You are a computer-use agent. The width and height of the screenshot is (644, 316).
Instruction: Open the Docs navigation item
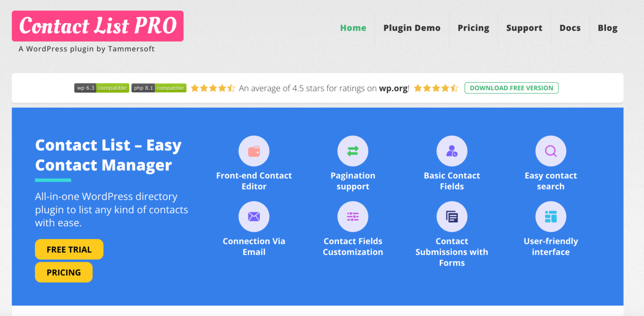coord(570,28)
